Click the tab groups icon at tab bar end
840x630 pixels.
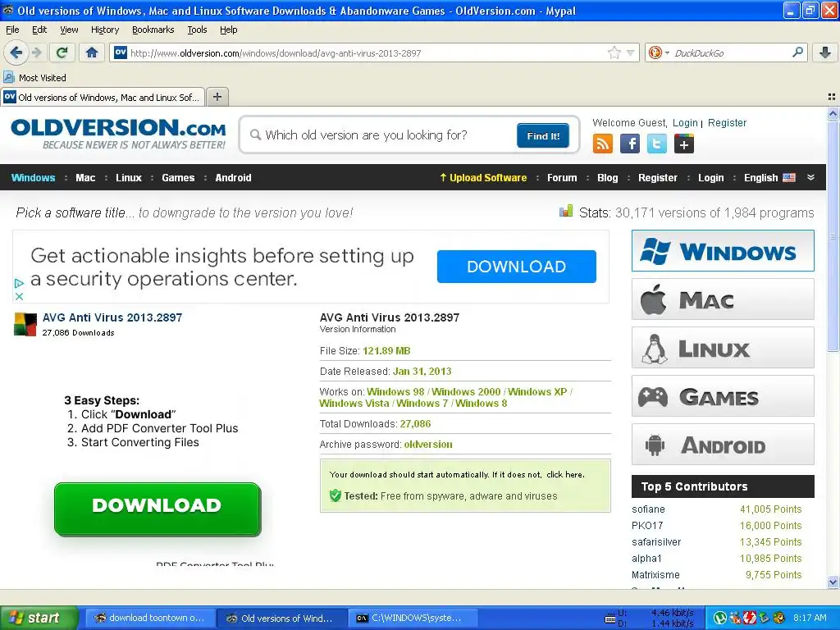[x=832, y=97]
